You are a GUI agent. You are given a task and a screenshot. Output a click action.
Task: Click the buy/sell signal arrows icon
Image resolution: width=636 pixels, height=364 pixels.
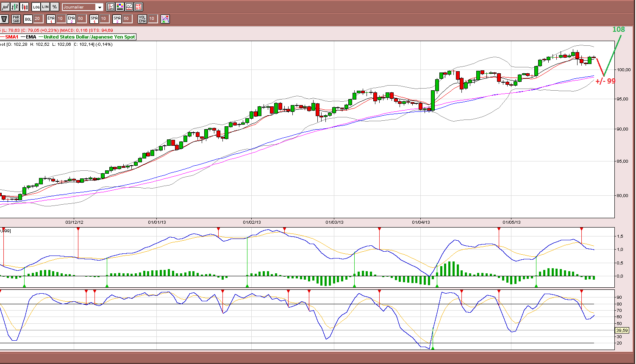tap(165, 19)
